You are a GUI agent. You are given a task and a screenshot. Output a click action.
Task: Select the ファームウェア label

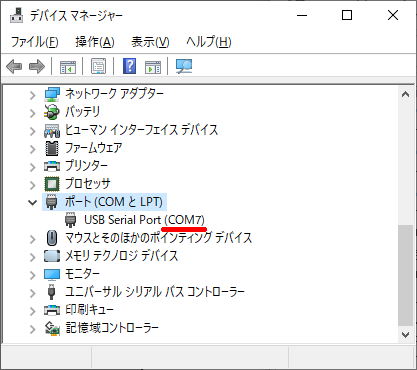[93, 148]
